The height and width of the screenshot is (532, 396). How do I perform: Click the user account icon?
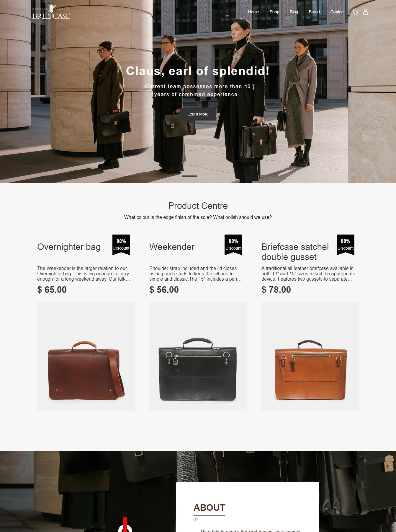(x=365, y=12)
